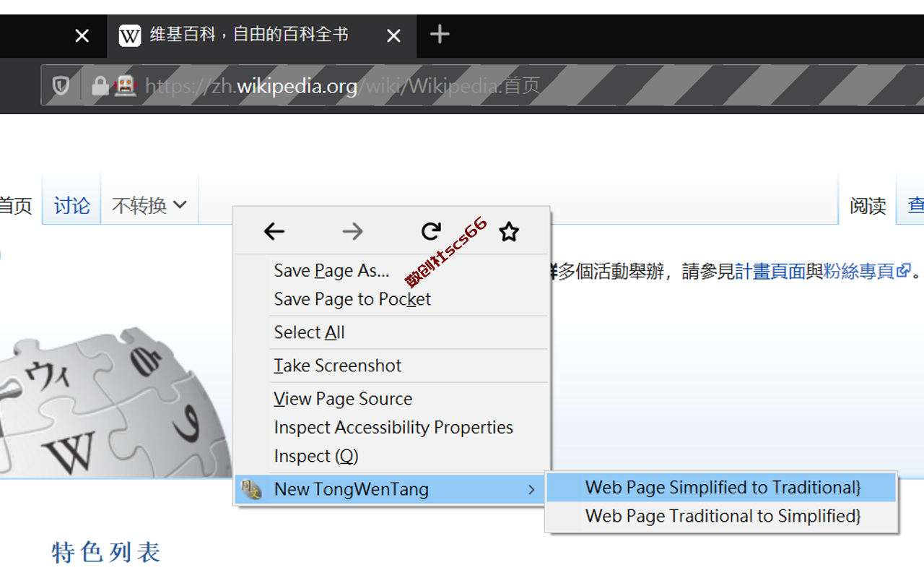Image resolution: width=924 pixels, height=578 pixels.
Task: Click the padlock site security icon
Action: pyautogui.click(x=100, y=86)
